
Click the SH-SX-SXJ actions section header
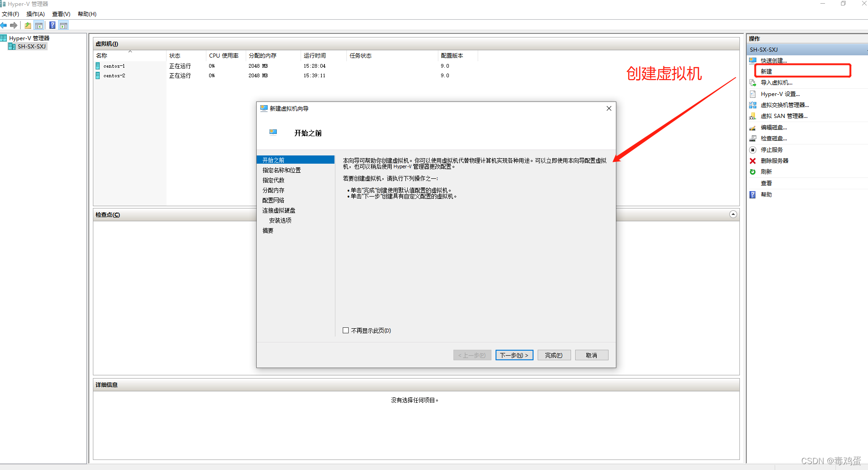point(807,49)
